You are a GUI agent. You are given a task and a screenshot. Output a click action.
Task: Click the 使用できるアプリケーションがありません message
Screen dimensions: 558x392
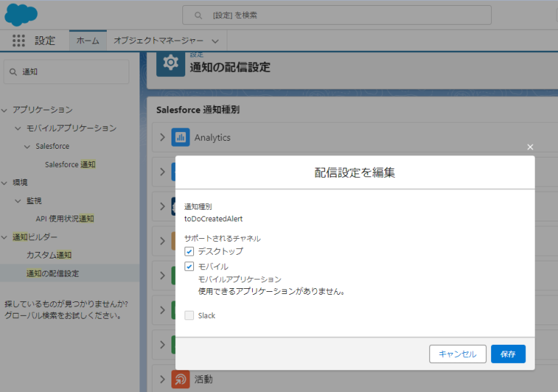pyautogui.click(x=272, y=291)
